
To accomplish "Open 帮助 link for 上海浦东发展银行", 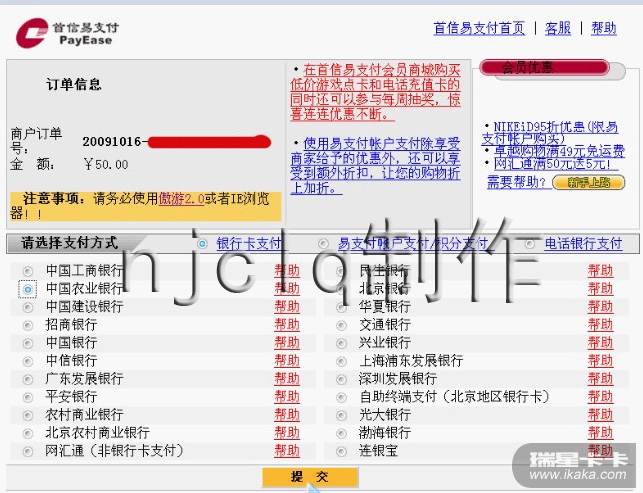I will tap(600, 361).
